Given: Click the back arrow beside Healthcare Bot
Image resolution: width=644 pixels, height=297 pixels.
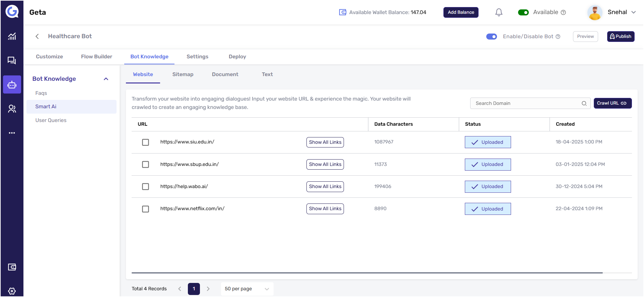Looking at the screenshot, I should click(37, 36).
